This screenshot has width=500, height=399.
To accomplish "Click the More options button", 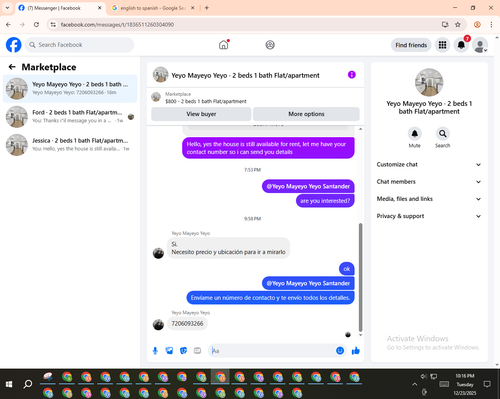I will [x=306, y=114].
